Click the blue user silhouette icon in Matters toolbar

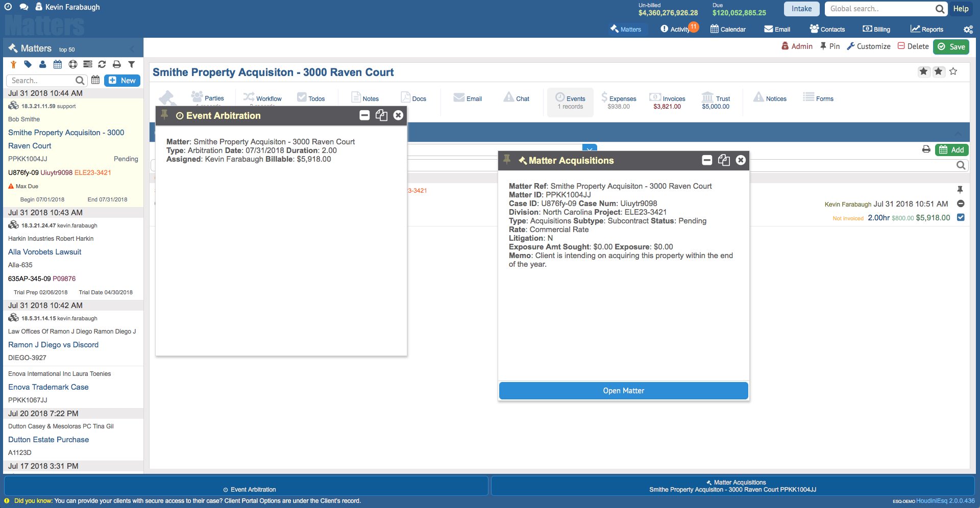(43, 64)
